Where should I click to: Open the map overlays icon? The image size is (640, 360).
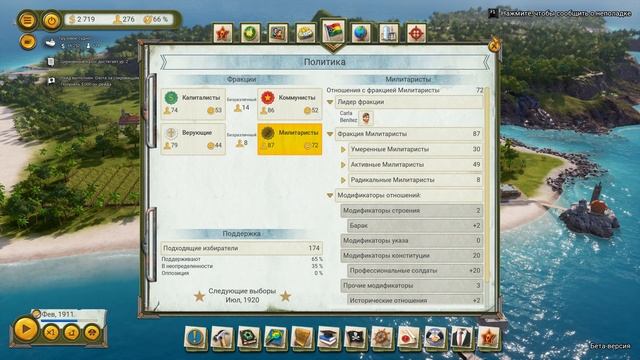275,338
